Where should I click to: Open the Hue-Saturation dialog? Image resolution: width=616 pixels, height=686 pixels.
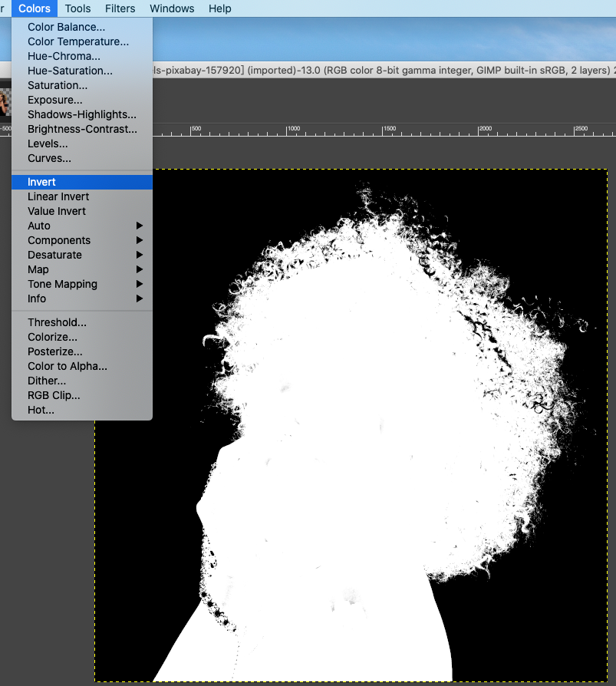(x=70, y=71)
